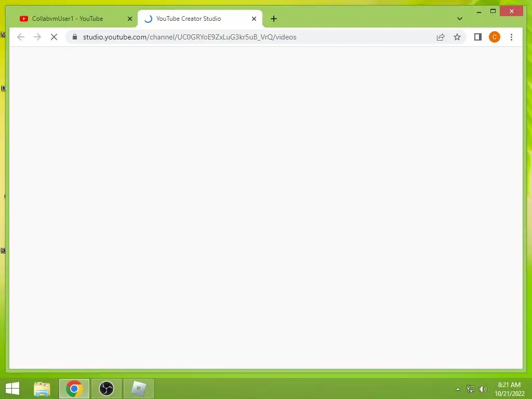Maximize the Chrome window
Image resolution: width=532 pixels, height=399 pixels.
pyautogui.click(x=493, y=11)
